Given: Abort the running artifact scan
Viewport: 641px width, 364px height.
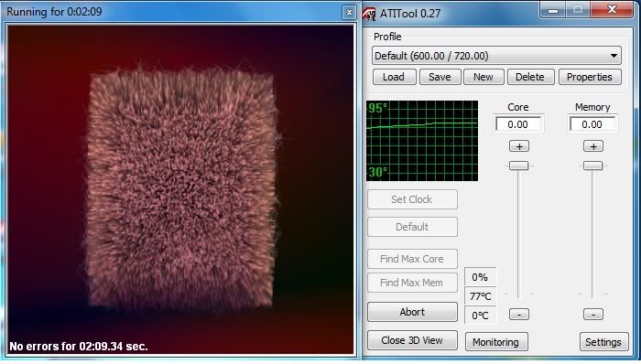Looking at the screenshot, I should pyautogui.click(x=412, y=312).
